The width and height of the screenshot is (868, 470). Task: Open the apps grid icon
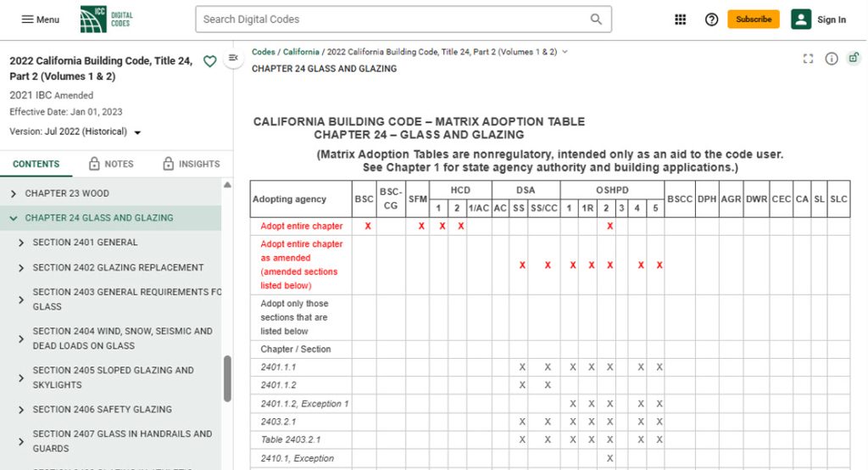681,20
